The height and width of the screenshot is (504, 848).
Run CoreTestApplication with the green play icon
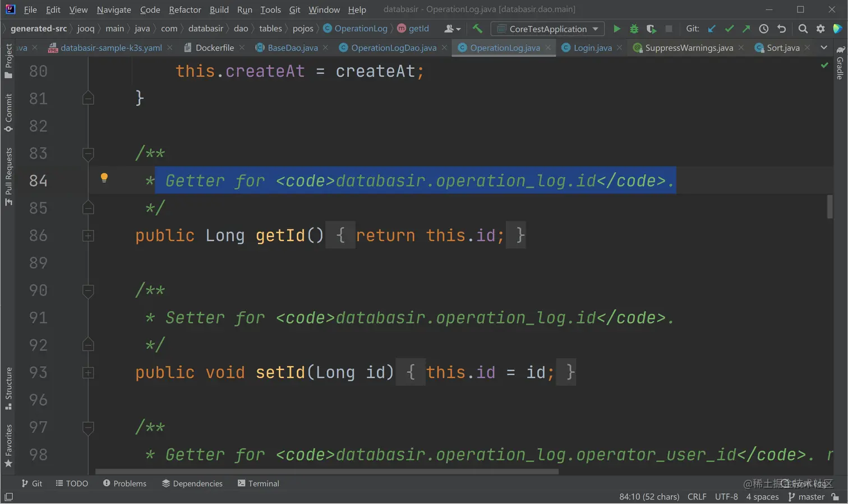pyautogui.click(x=617, y=29)
